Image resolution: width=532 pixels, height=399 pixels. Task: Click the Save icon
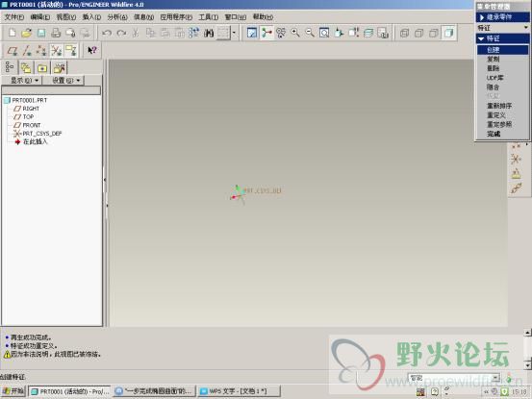pos(41,33)
